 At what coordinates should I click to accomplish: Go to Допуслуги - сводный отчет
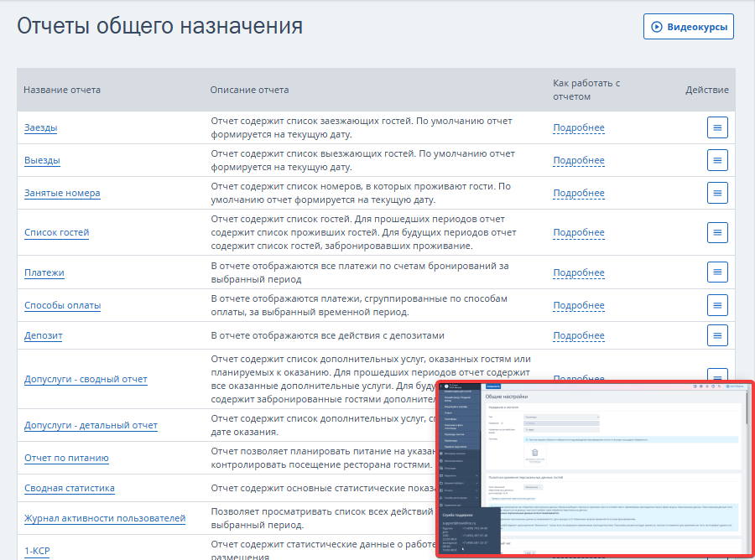(x=86, y=379)
